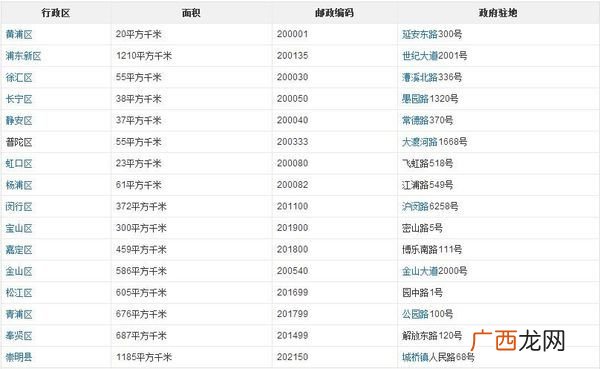Click the 面积 column header
Viewport: 600px width, 369px height.
tap(191, 13)
